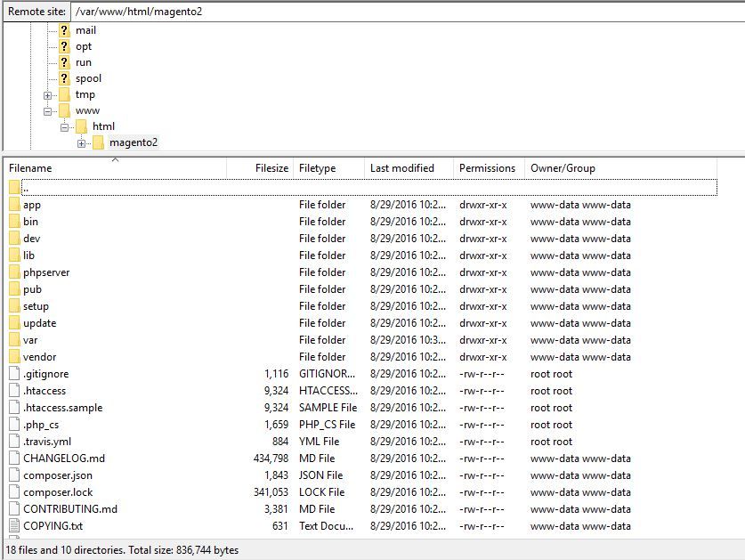
Task: Click the vendor folder icon
Action: [x=14, y=357]
